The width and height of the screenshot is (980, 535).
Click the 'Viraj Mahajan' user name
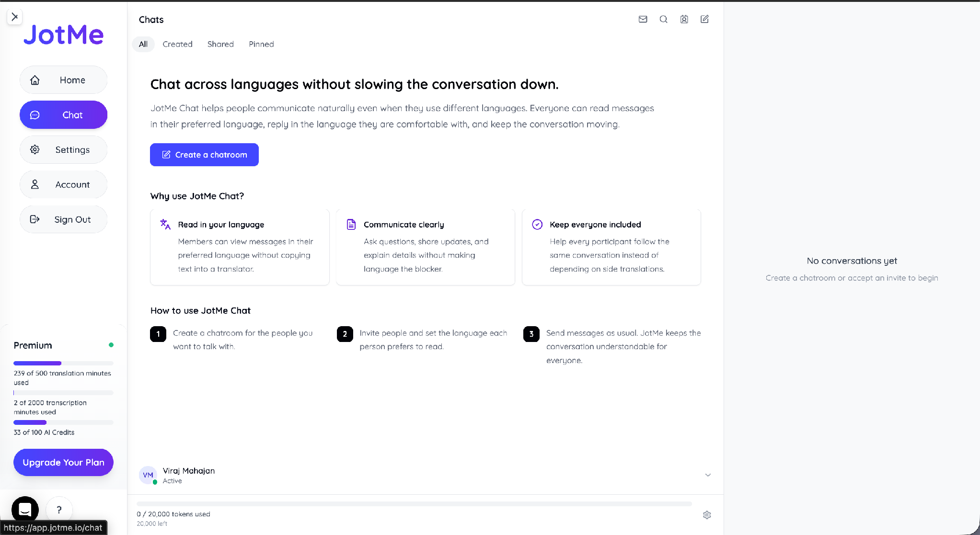click(188, 471)
